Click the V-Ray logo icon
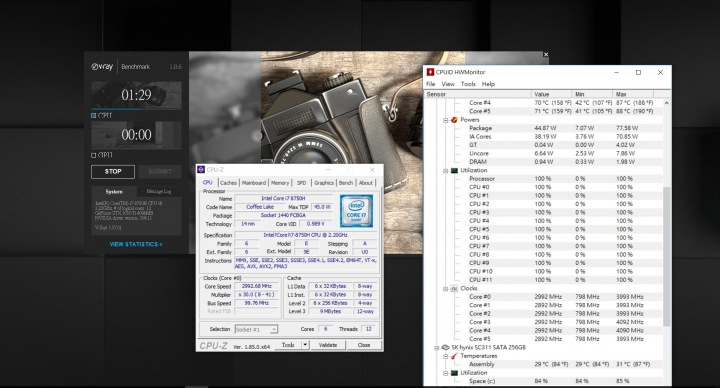 pos(102,67)
